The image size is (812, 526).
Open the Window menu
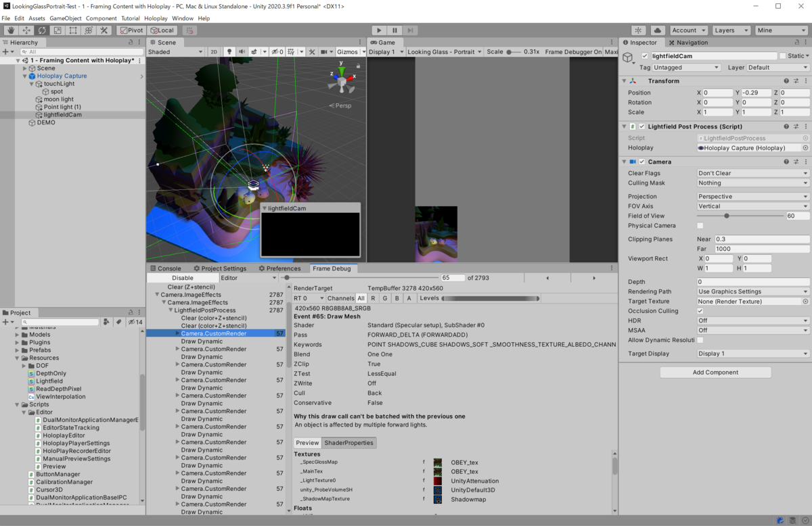tap(183, 18)
